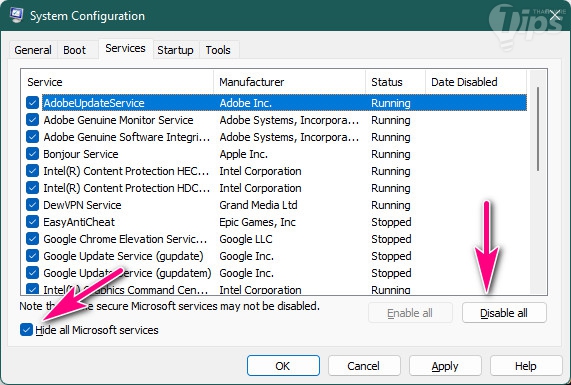Uncheck Adobe Genuine Monitor Service checkbox
The height and width of the screenshot is (385, 571).
32,120
